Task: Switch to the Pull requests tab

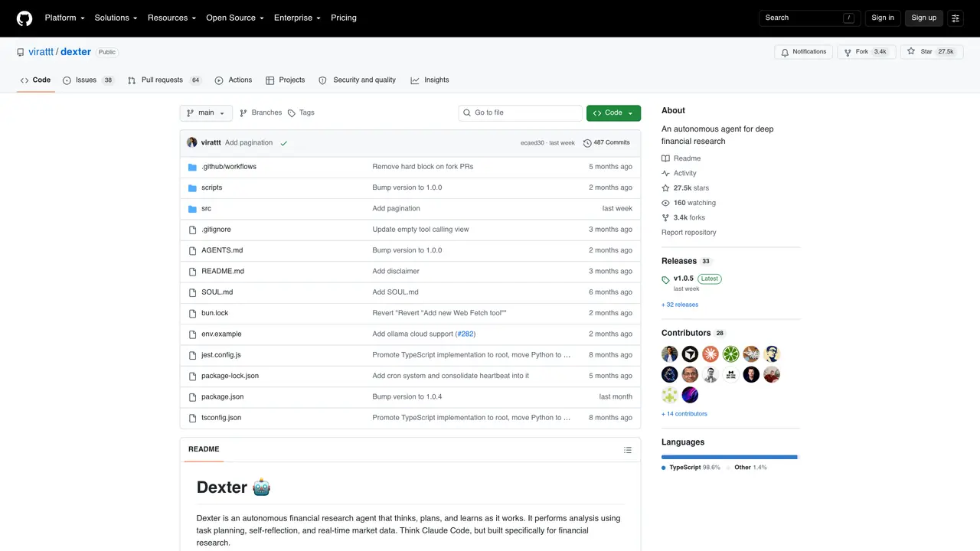Action: point(165,80)
